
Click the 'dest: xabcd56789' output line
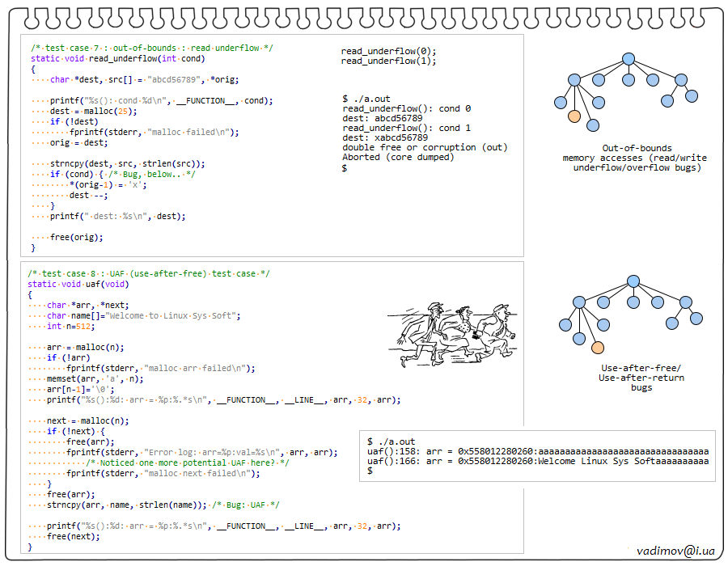click(385, 137)
